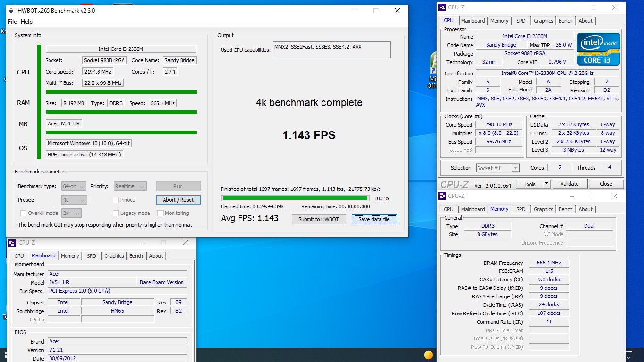Click the Used CPU capabilities text box
The height and width of the screenshot is (362, 644).
[x=332, y=50]
